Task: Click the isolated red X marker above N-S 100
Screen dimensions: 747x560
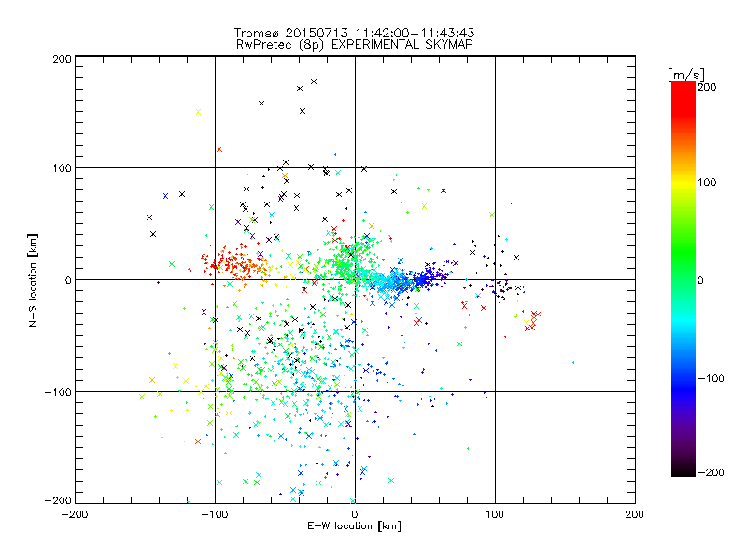Action: (x=219, y=149)
